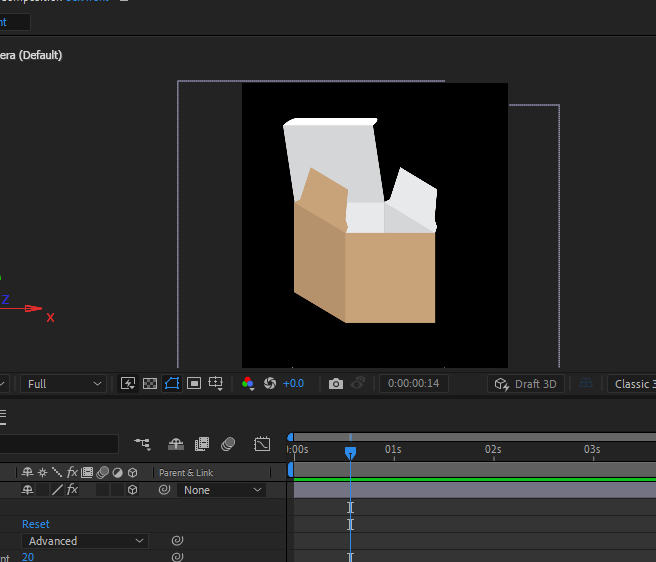The height and width of the screenshot is (562, 656).
Task: Click the time navigator start handle
Action: click(x=290, y=437)
